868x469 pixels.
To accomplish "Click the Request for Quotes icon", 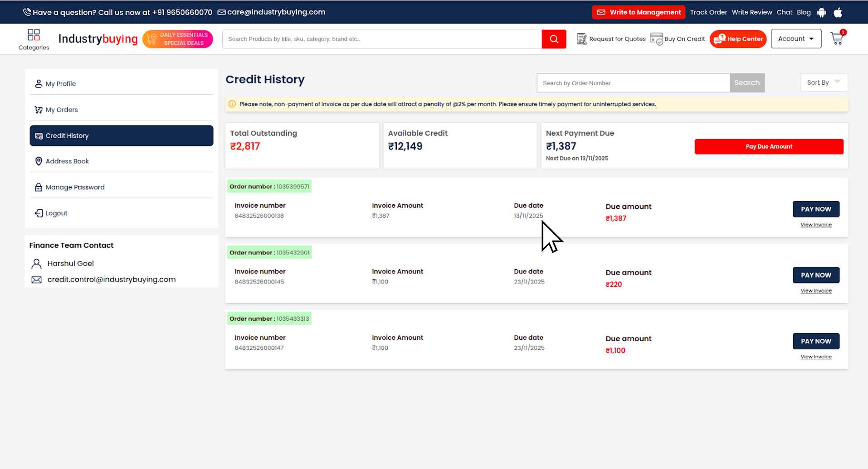I will (581, 39).
